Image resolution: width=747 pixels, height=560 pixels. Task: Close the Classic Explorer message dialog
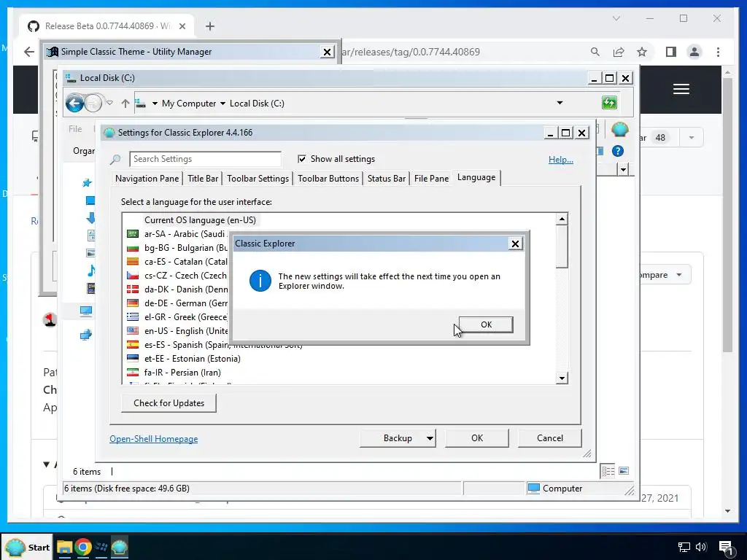(515, 244)
